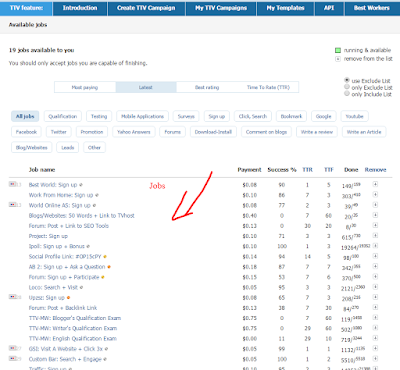Remove World Online AS: Sign up job
Image resolution: width=400 pixels, height=370 pixels.
375,205
